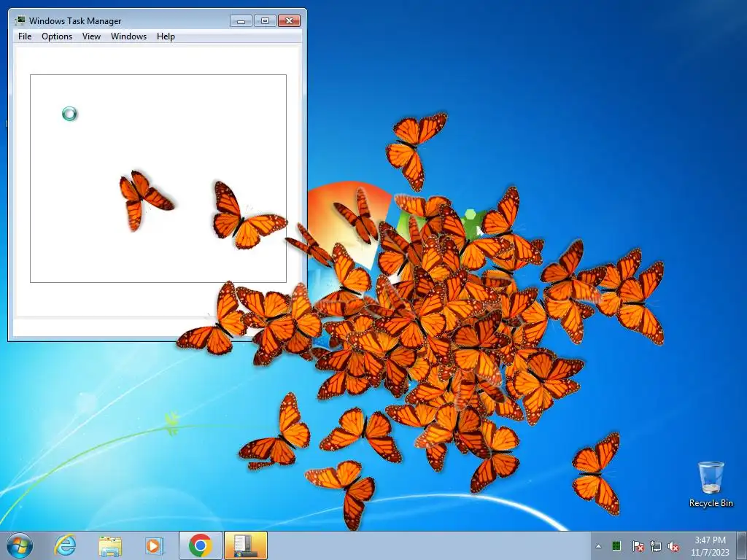Open the Options menu in Task Manager
747x560 pixels.
pos(57,36)
